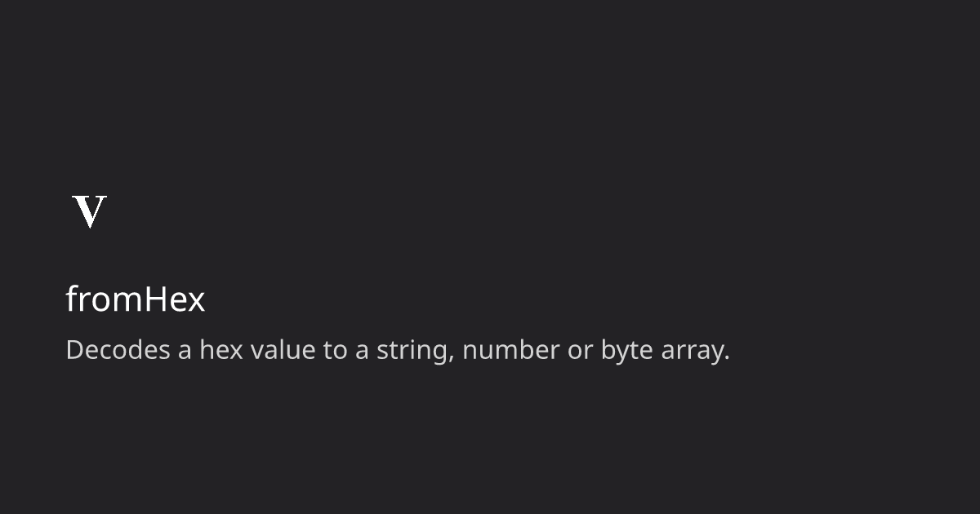The image size is (980, 514).
Task: Click the first "a" after "Decodes"
Action: click(x=185, y=352)
